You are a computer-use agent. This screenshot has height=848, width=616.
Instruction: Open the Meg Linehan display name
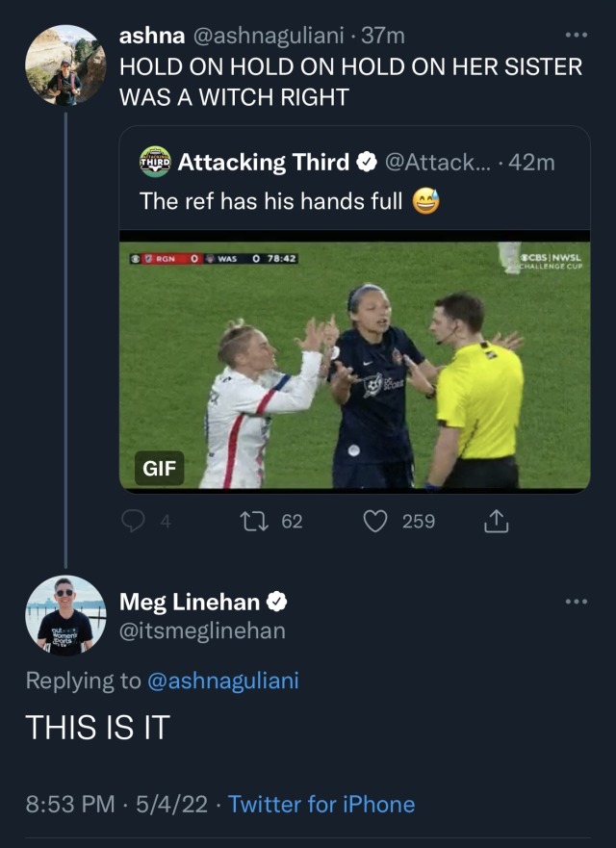point(190,603)
